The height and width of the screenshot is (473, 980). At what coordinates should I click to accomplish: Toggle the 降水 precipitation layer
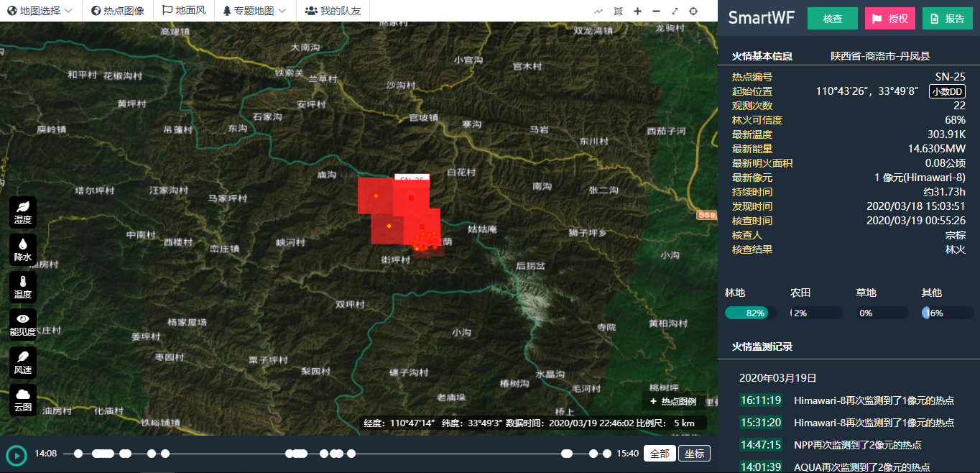coord(23,249)
